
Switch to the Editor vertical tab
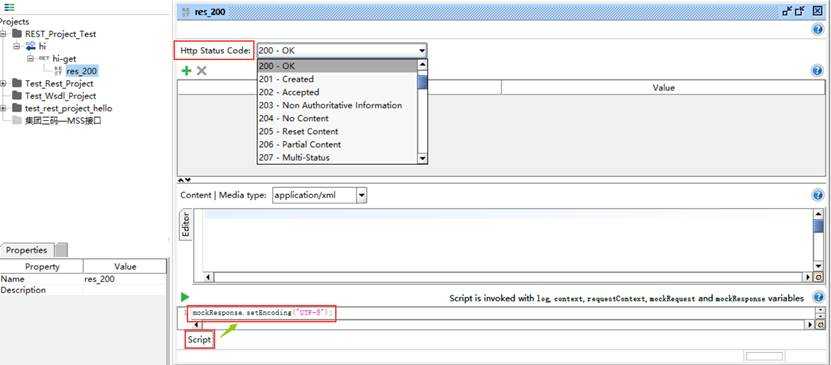186,225
